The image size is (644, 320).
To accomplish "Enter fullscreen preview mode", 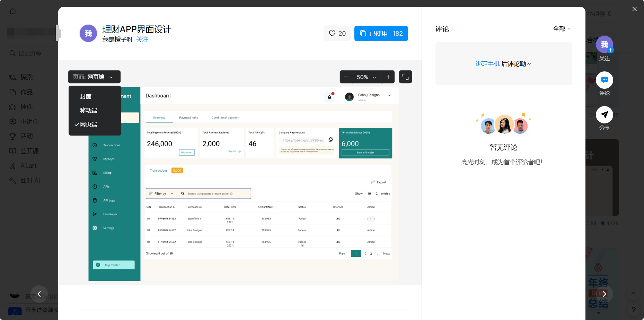I will pos(405,77).
